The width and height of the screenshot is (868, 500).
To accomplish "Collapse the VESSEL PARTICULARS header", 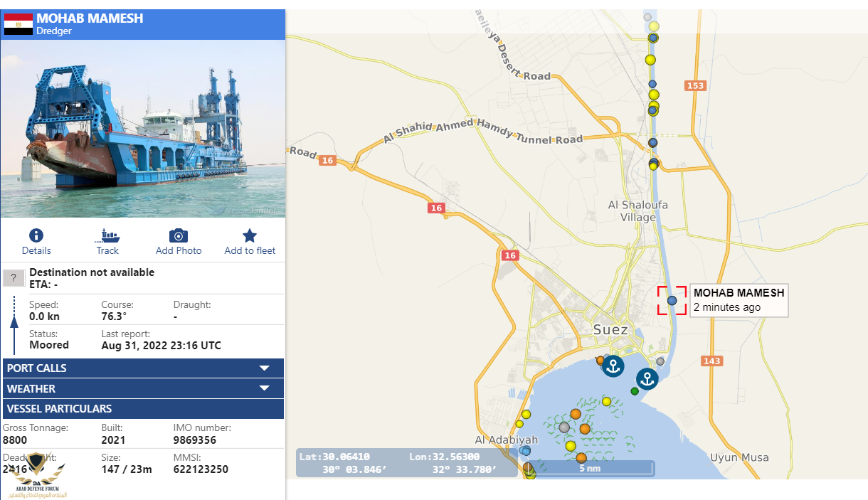I will pyautogui.click(x=142, y=409).
